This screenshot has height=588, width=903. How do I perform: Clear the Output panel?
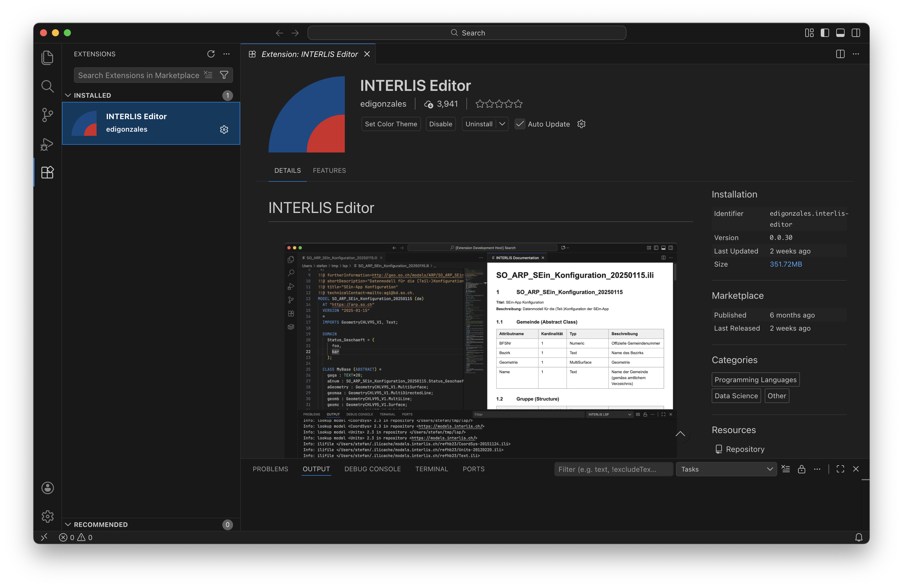click(786, 469)
